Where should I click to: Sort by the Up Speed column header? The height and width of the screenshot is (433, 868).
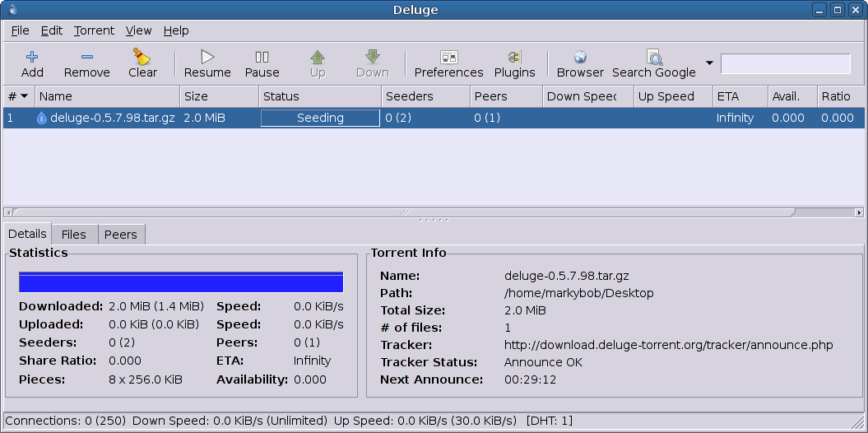[673, 96]
